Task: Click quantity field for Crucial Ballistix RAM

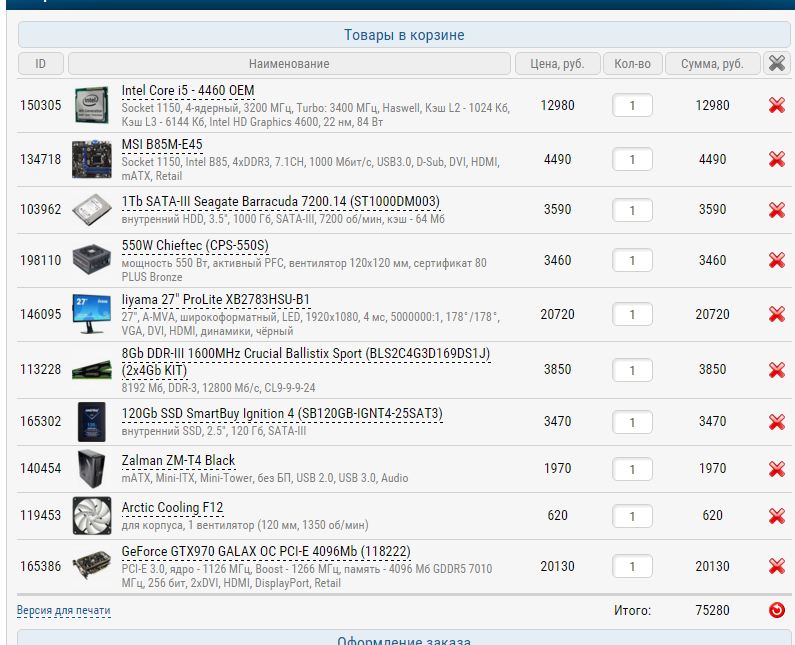Action: pos(632,370)
